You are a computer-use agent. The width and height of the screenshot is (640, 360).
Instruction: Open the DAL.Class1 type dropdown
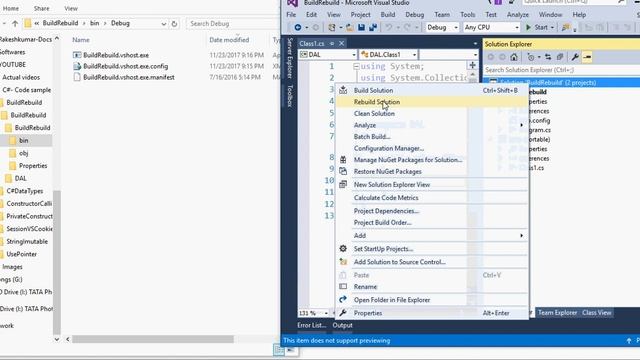tap(389, 54)
